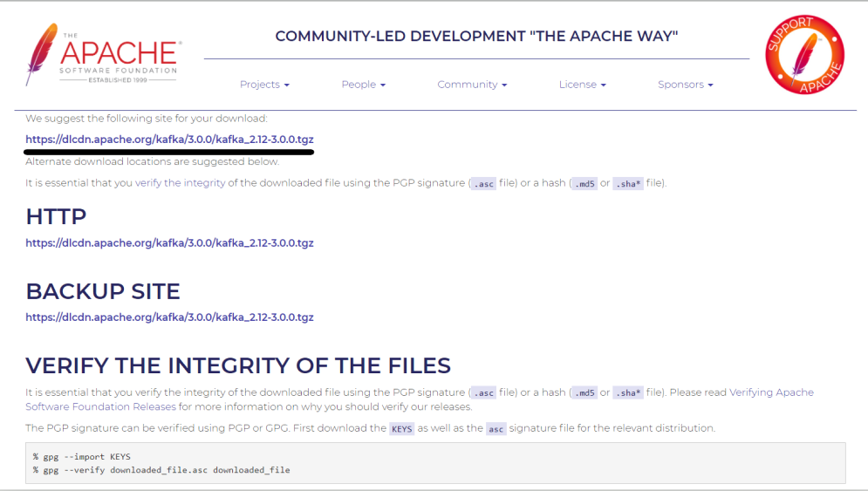This screenshot has width=868, height=491.
Task: Click the .sha* code label in the verify section
Action: coord(628,393)
